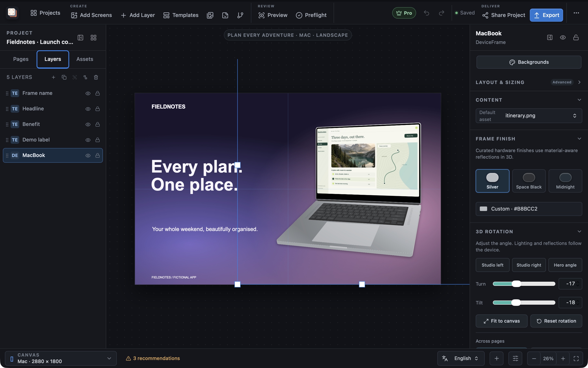
Task: Collapse the left project sidebar
Action: (x=80, y=37)
